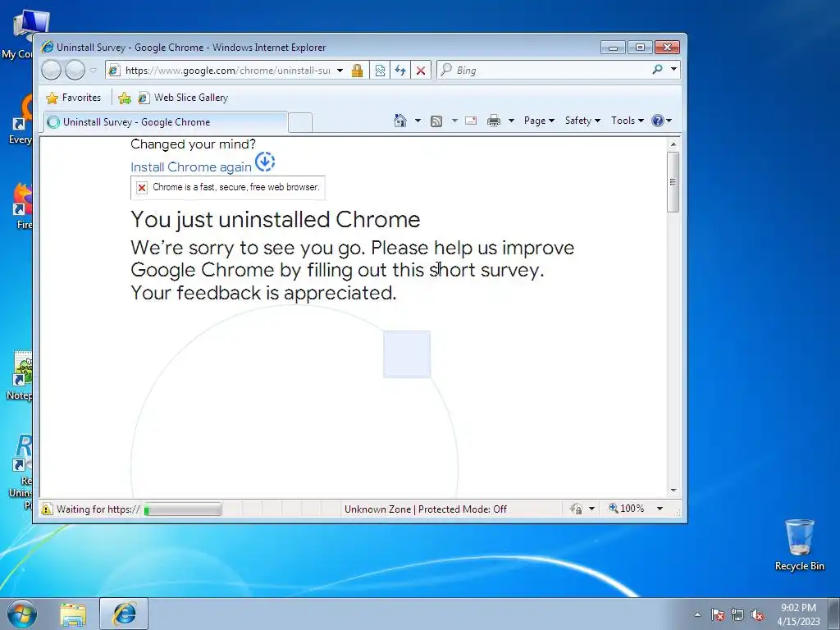Open the Web Slice Gallery link
The height and width of the screenshot is (630, 840).
pos(183,98)
